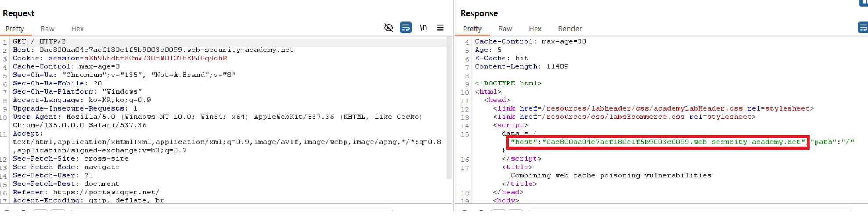Image resolution: width=868 pixels, height=216 pixels.
Task: Click the 'Request' panel heading
Action: coord(18,14)
